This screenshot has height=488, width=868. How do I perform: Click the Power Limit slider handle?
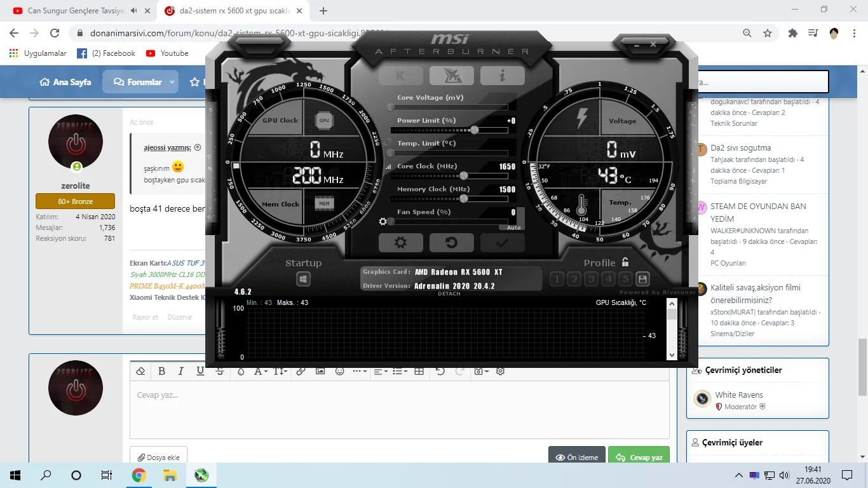(474, 130)
